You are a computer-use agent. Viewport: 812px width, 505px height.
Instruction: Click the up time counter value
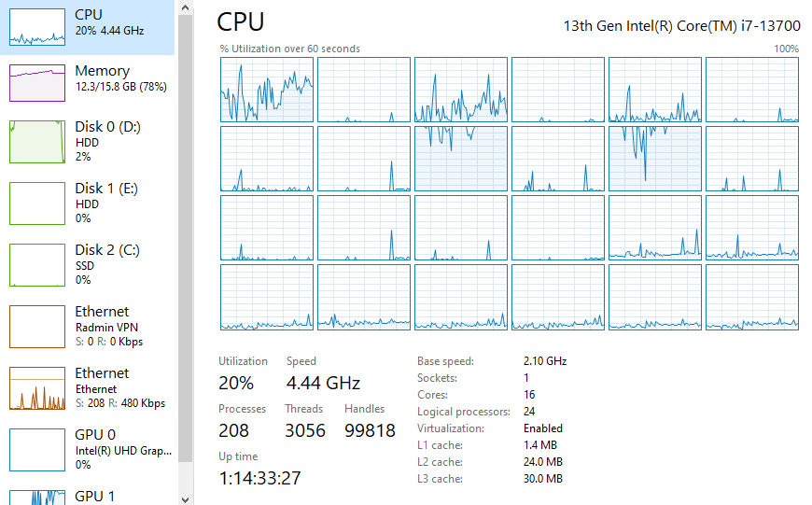(259, 478)
